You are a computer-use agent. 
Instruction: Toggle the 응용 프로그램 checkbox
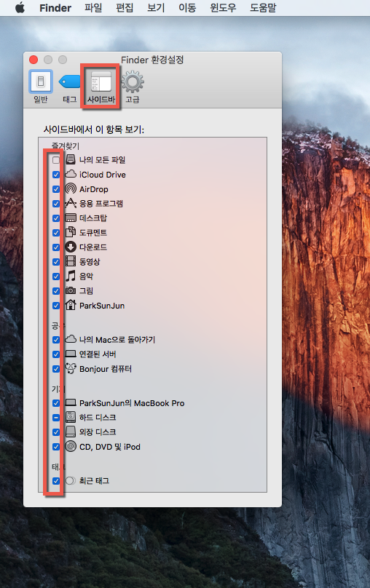(x=56, y=204)
